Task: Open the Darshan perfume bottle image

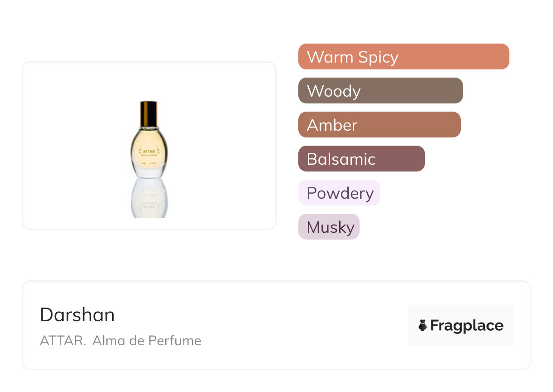Action: point(149,145)
